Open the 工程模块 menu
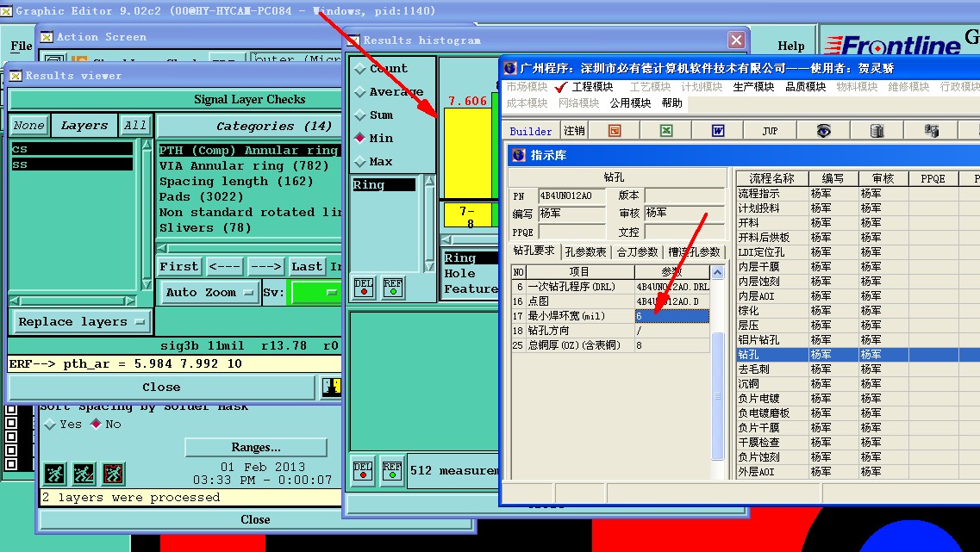This screenshot has height=552, width=980. [592, 87]
